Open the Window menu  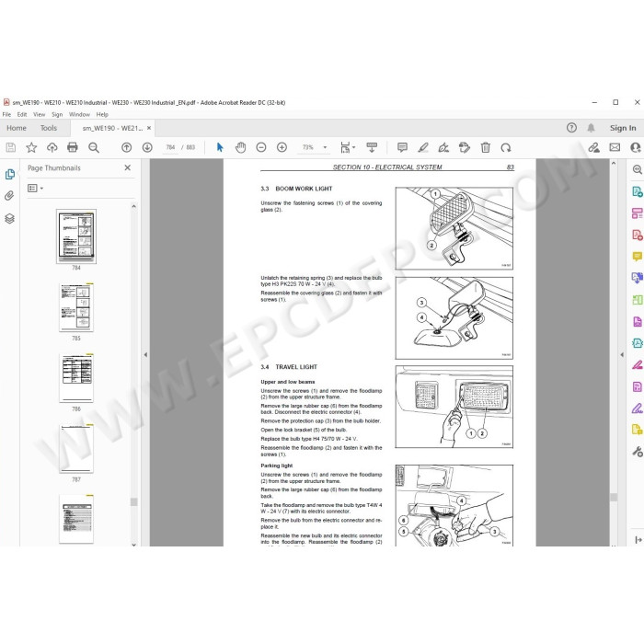[79, 115]
